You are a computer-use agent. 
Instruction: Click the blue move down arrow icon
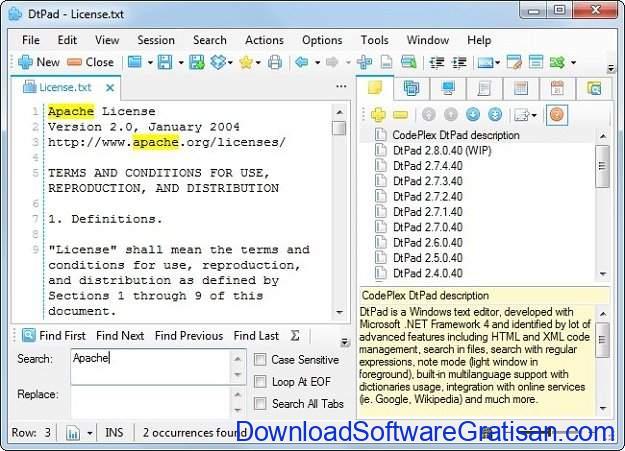473,115
